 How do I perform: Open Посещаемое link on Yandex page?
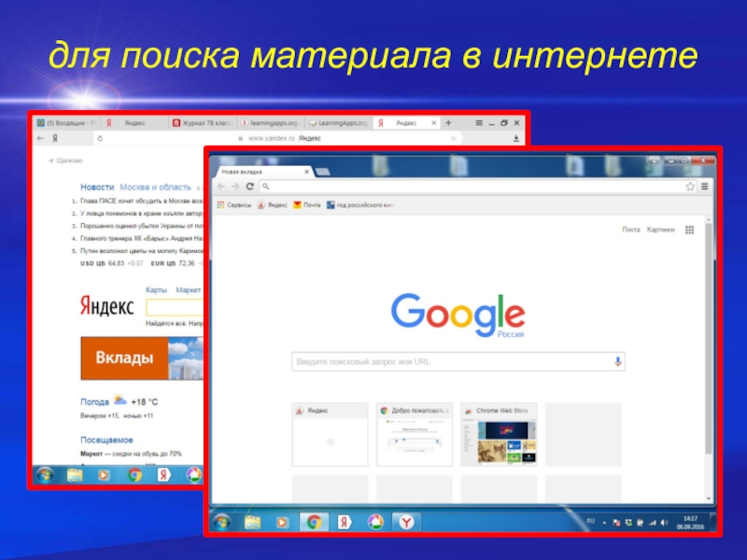click(x=106, y=440)
